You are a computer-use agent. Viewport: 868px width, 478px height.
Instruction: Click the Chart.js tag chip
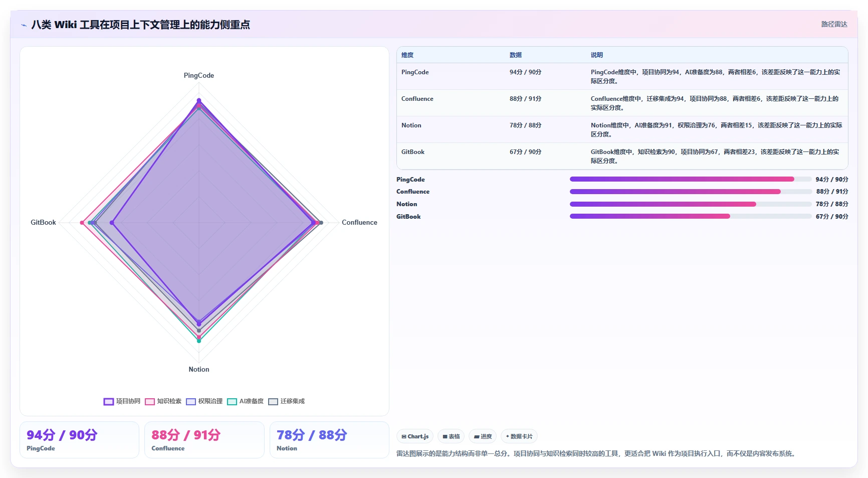point(415,436)
